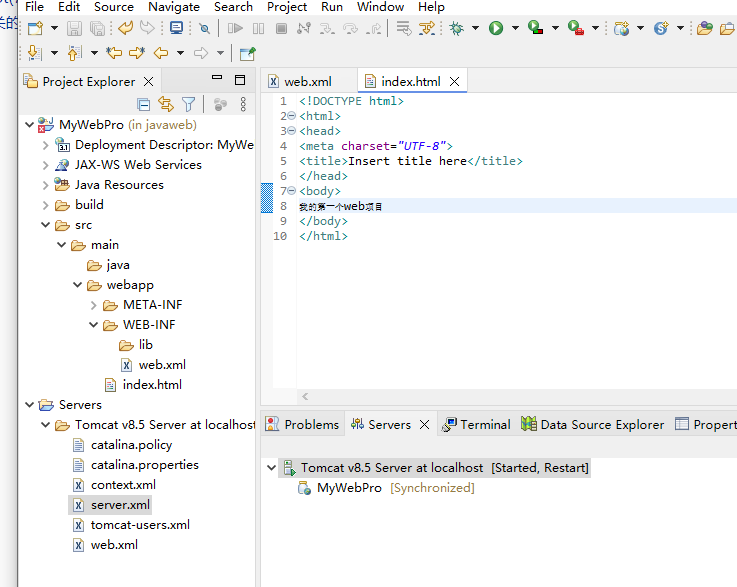The width and height of the screenshot is (737, 587).
Task: Select the lib folder under WEB-INF
Action: (136, 345)
